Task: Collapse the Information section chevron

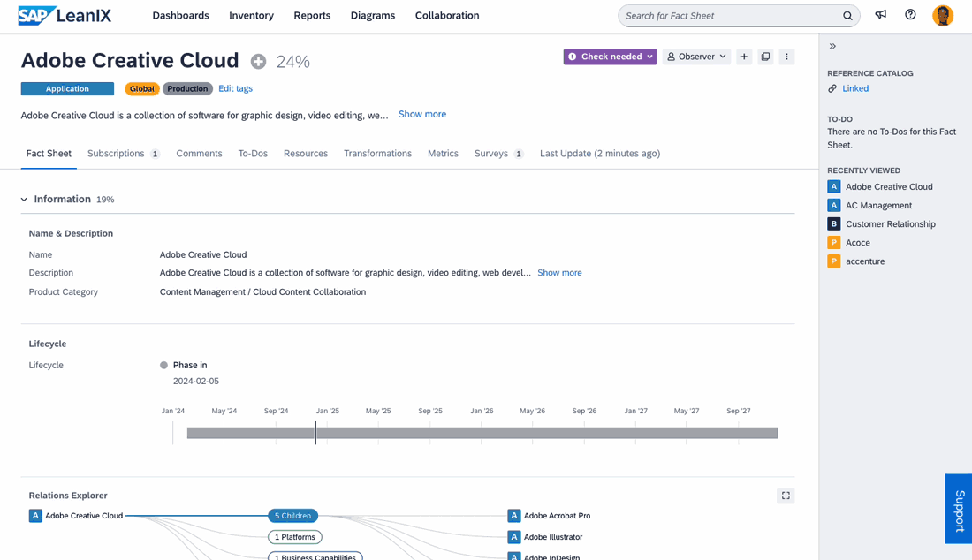Action: [24, 200]
